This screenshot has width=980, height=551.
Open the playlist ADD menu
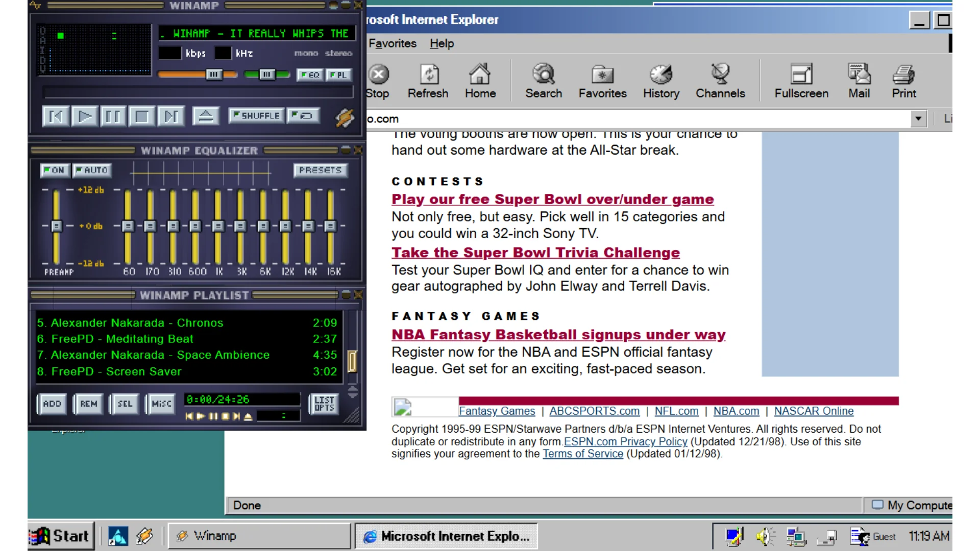point(52,404)
